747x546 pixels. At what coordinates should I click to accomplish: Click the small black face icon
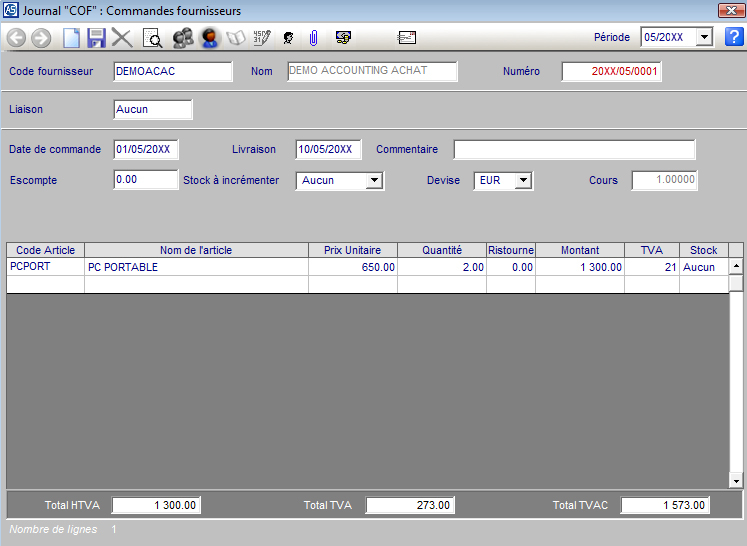click(288, 38)
